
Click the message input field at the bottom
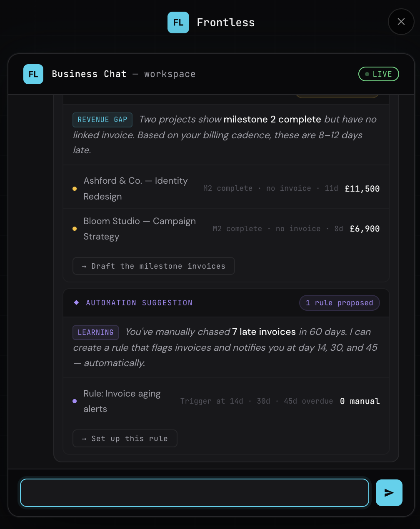(194, 492)
